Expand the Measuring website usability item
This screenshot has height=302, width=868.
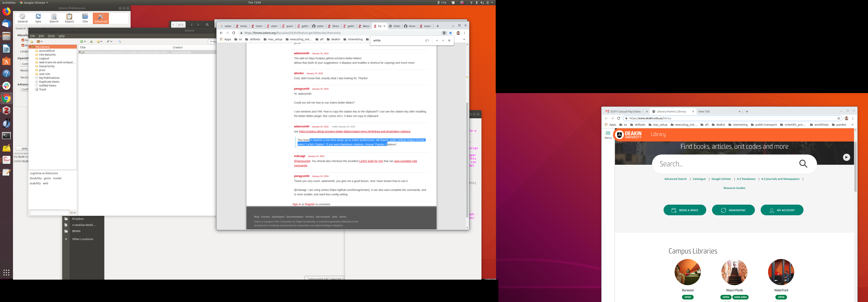(x=80, y=52)
